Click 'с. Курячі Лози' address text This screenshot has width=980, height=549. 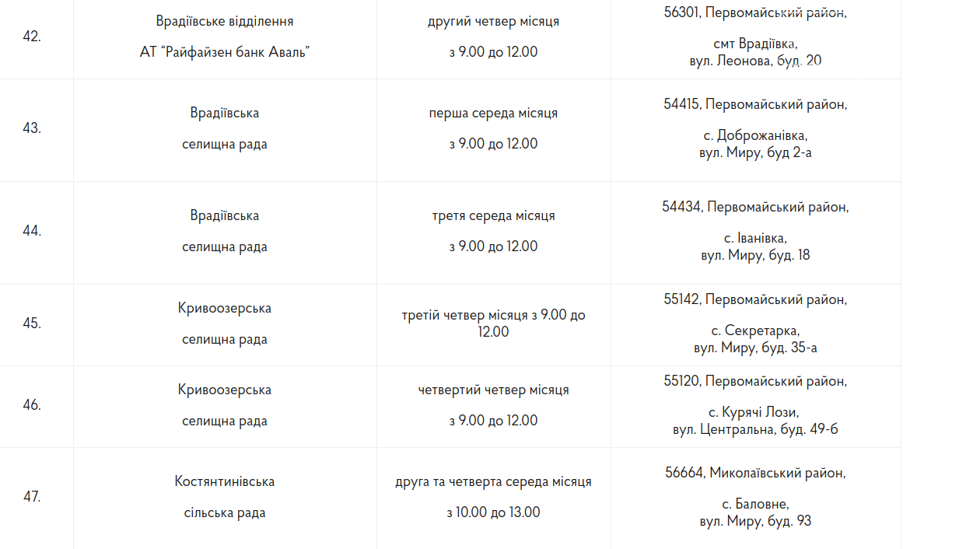(755, 412)
